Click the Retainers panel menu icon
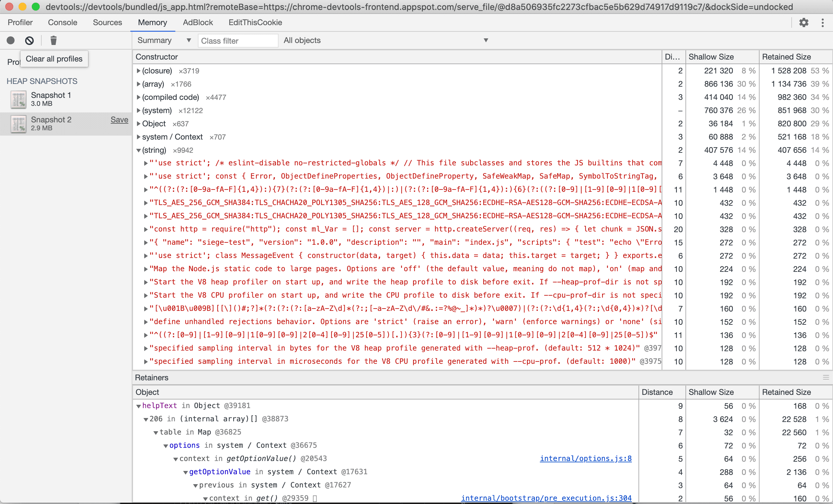The image size is (833, 504). click(826, 377)
